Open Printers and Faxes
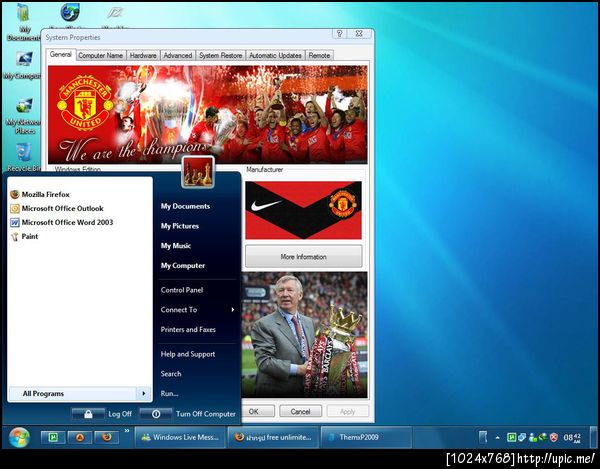Viewport: 600px width, 469px height. (x=188, y=329)
